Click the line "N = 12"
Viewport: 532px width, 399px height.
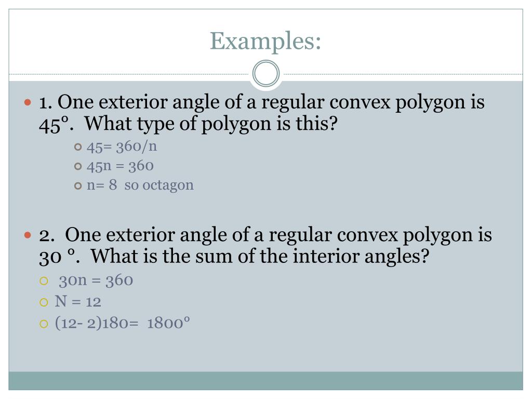tap(78, 302)
